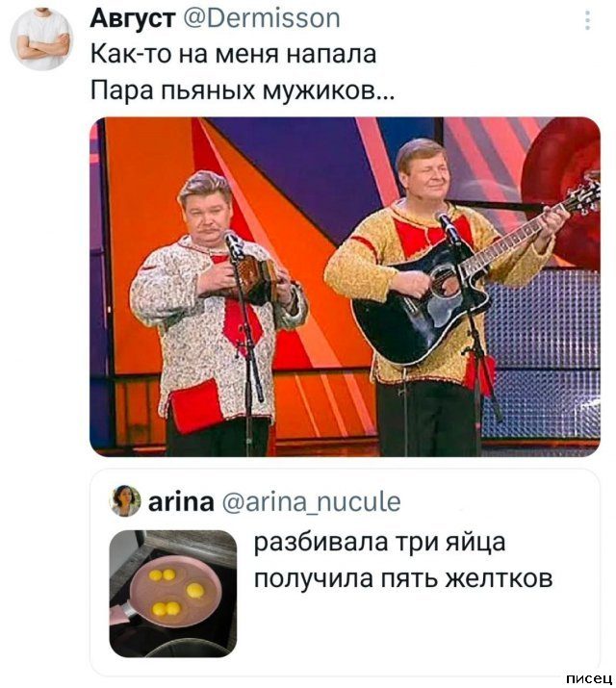Open the quoted tweet card by arina

click(x=345, y=573)
